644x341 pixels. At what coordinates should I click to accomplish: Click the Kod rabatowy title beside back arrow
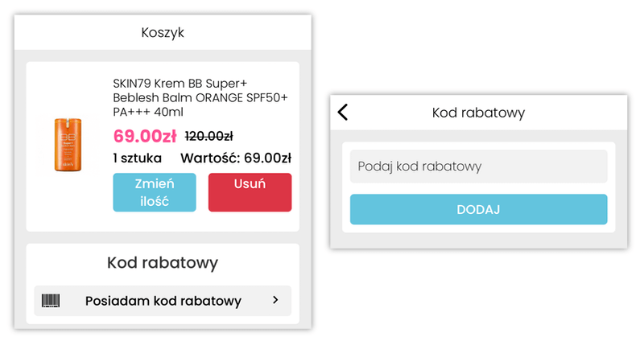pyautogui.click(x=478, y=113)
